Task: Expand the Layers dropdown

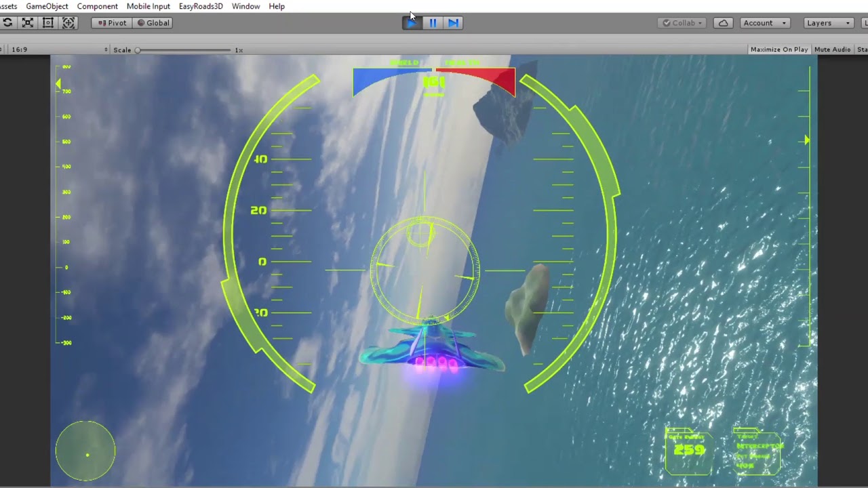Action: (827, 22)
